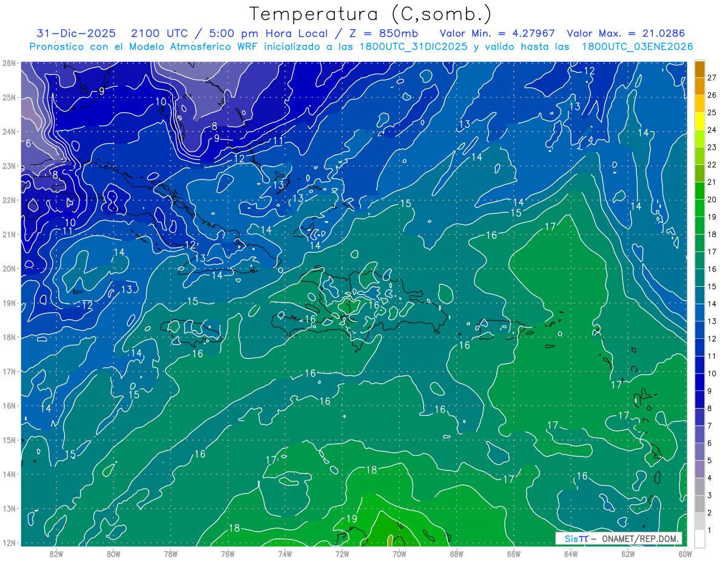The height and width of the screenshot is (562, 728).
Task: Click the '80W' longitude axis label
Action: pyautogui.click(x=113, y=554)
